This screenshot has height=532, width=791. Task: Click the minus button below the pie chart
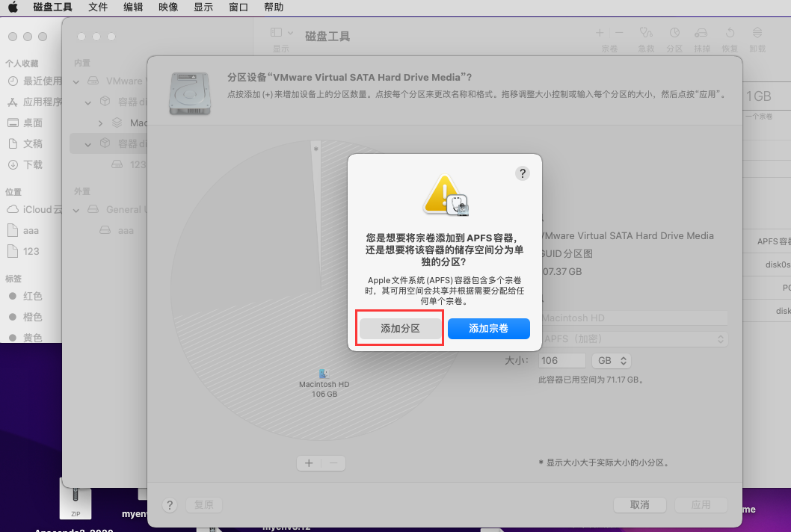pyautogui.click(x=333, y=463)
